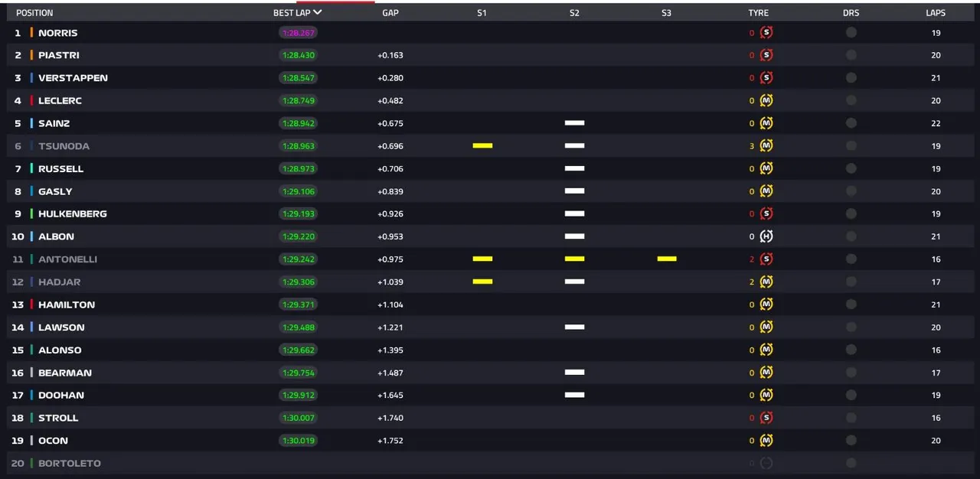Viewport: 980px width, 479px height.
Task: Click Ocon's DRS indicator dot
Action: pyautogui.click(x=851, y=441)
